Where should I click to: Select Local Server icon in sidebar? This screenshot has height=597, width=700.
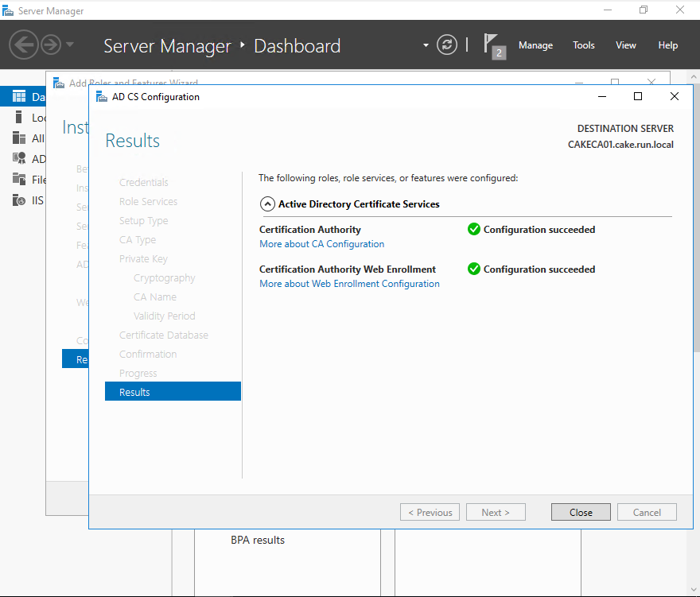click(x=18, y=118)
